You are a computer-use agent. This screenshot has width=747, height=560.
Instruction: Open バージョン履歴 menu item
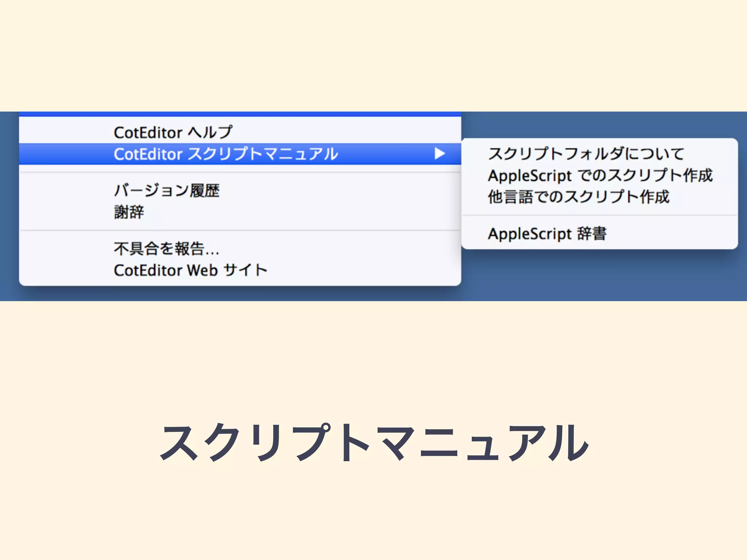click(240, 190)
